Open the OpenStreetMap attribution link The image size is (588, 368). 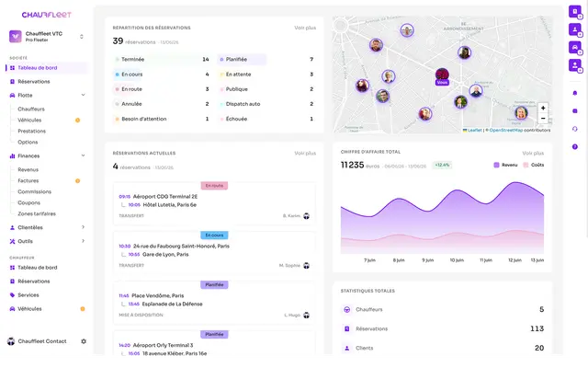point(506,130)
